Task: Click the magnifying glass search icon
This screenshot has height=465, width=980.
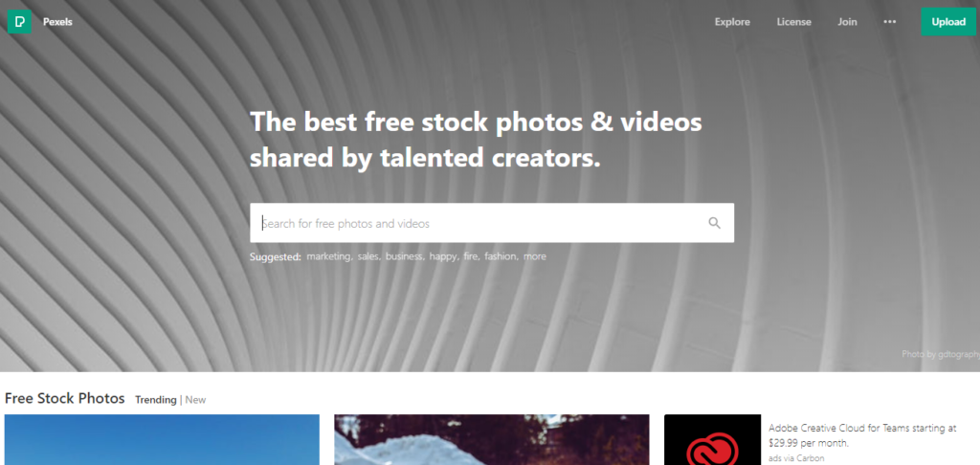Action: pos(714,223)
